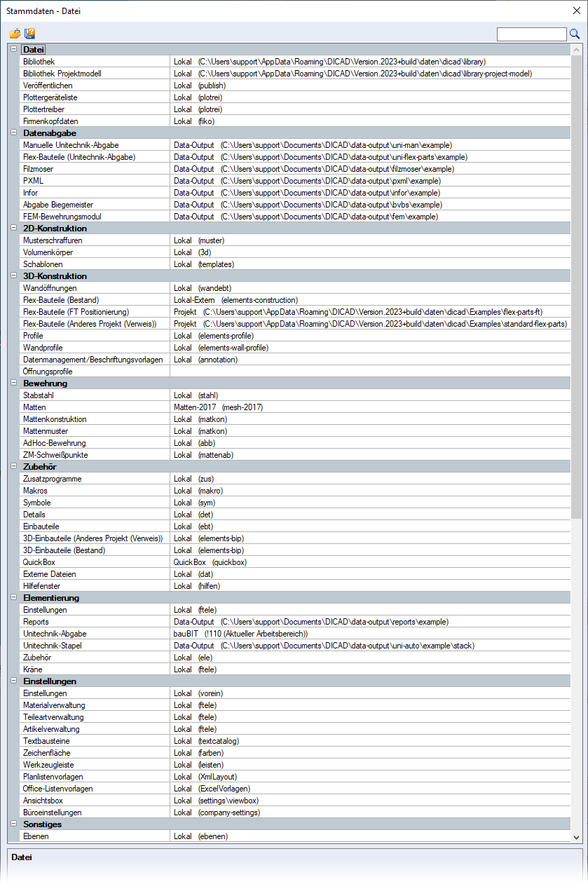The image size is (588, 884).
Task: Select the Mattenkonstruktion row
Action: click(295, 419)
